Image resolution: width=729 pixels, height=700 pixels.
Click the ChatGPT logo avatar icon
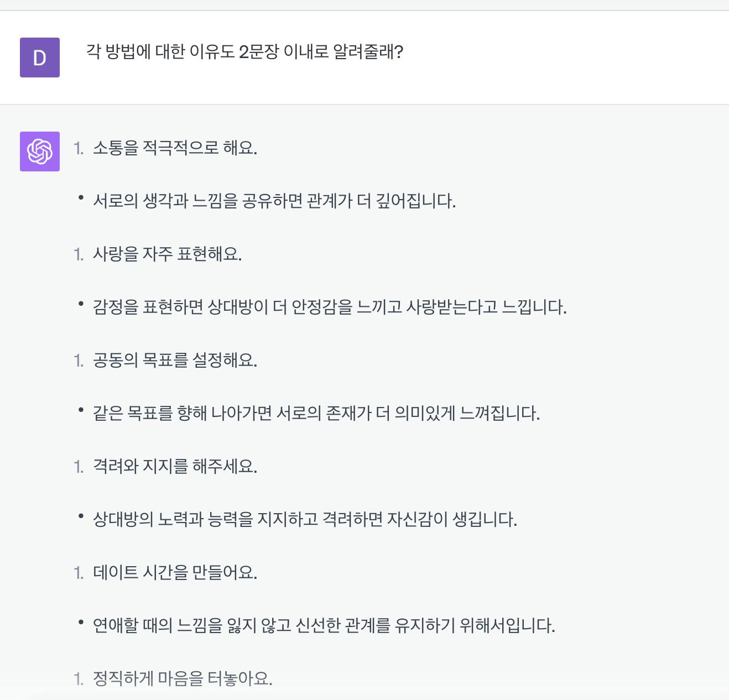[x=40, y=152]
